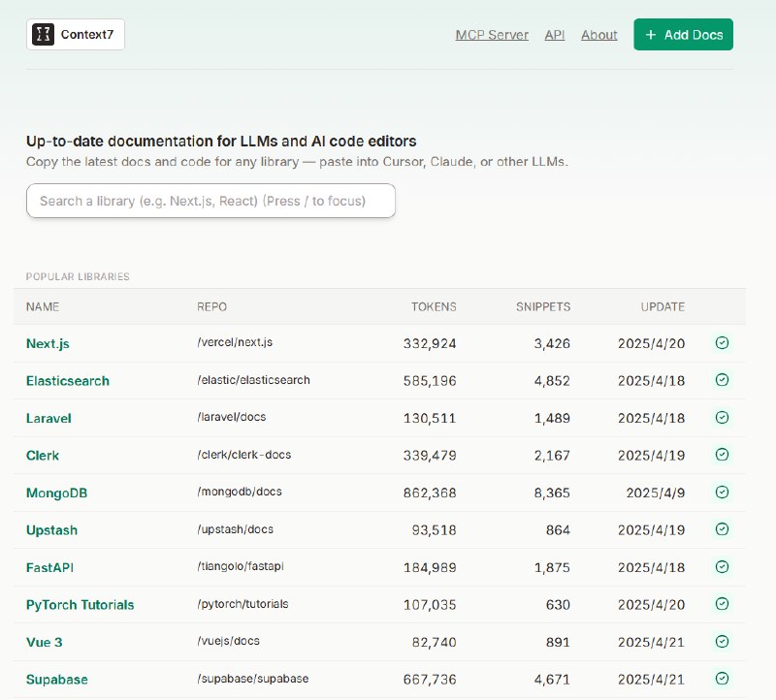The width and height of the screenshot is (776, 700).
Task: Click the status check icon for MongoDB
Action: [722, 493]
